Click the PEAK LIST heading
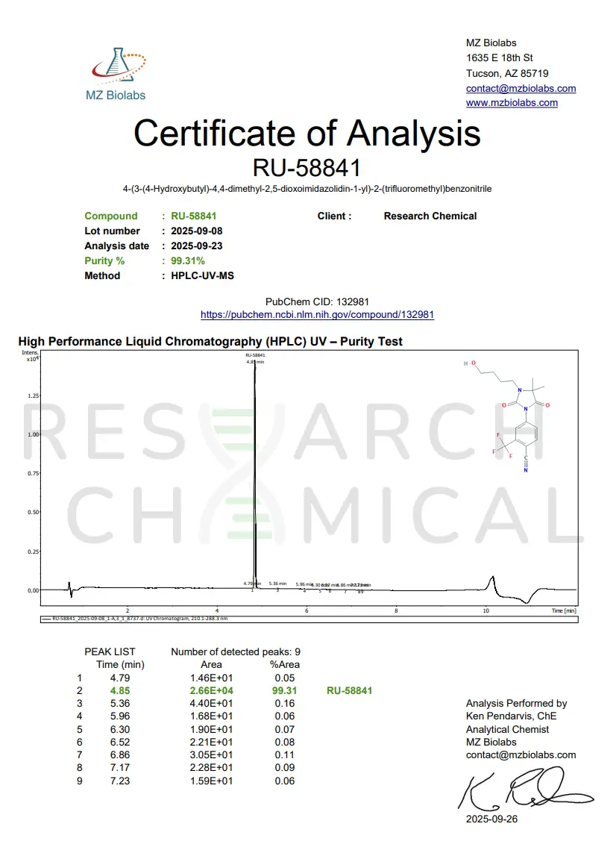 110,652
